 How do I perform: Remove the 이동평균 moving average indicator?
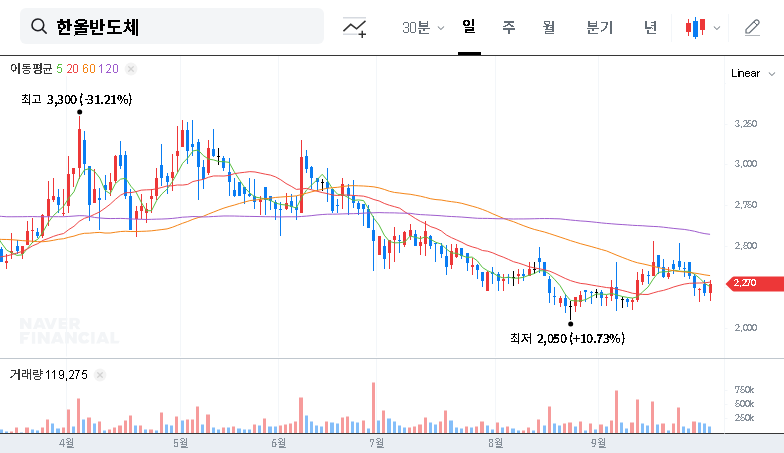click(x=131, y=69)
